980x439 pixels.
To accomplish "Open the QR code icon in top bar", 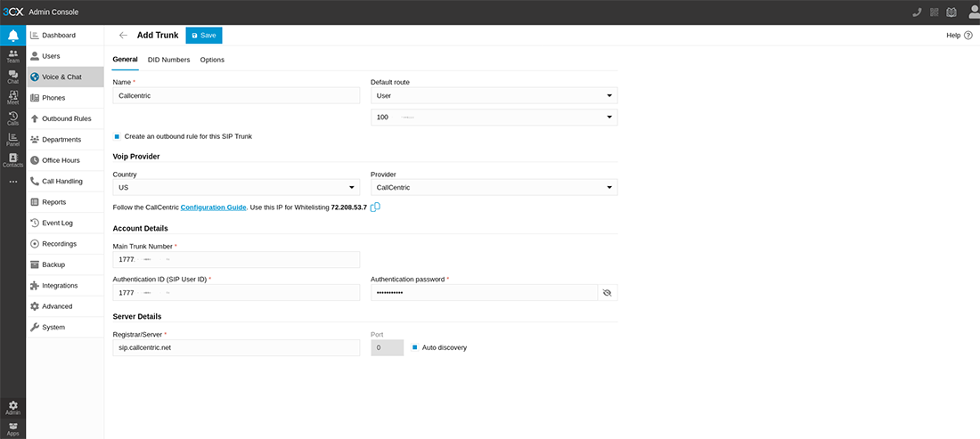I will [x=935, y=12].
